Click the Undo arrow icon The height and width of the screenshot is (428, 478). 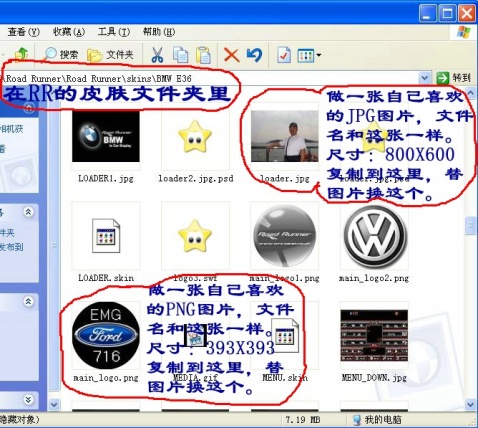(254, 55)
